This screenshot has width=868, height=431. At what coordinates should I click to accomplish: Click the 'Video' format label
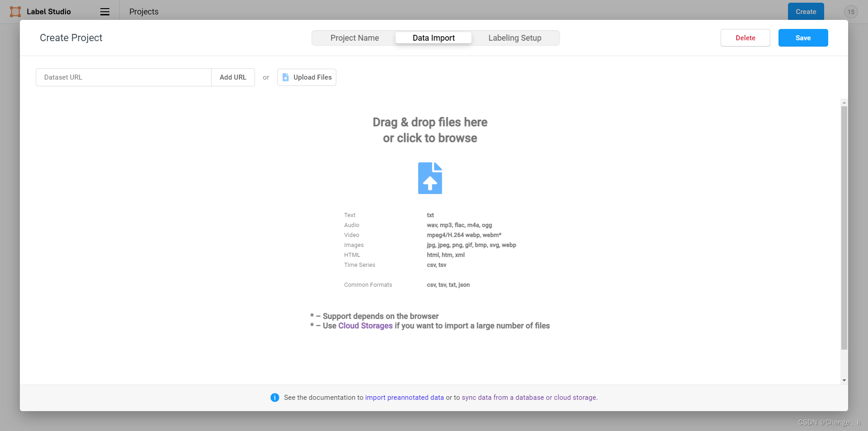(x=352, y=235)
